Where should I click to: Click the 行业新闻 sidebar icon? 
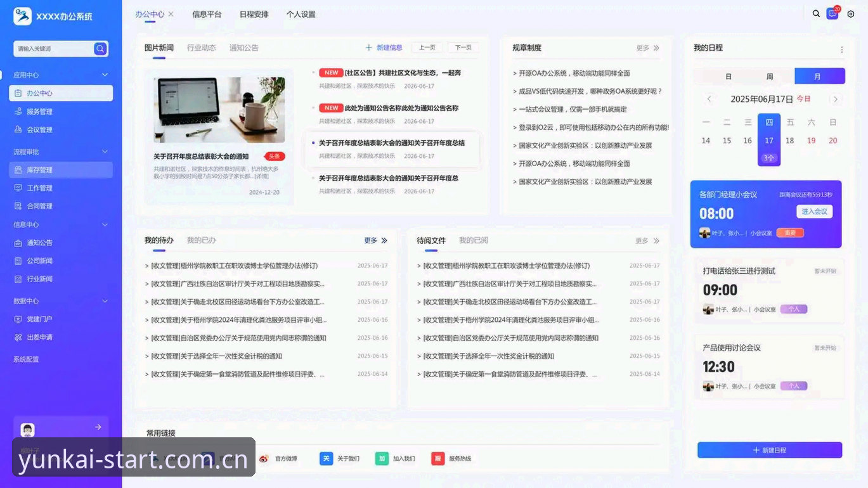(18, 279)
